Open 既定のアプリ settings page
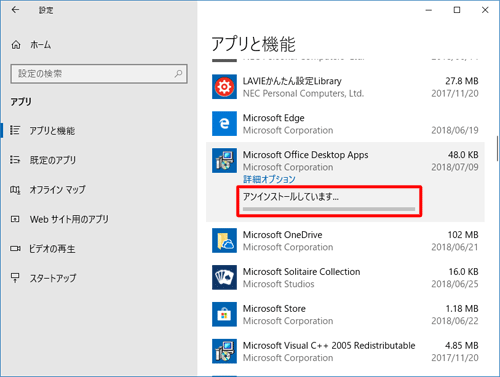 click(53, 160)
